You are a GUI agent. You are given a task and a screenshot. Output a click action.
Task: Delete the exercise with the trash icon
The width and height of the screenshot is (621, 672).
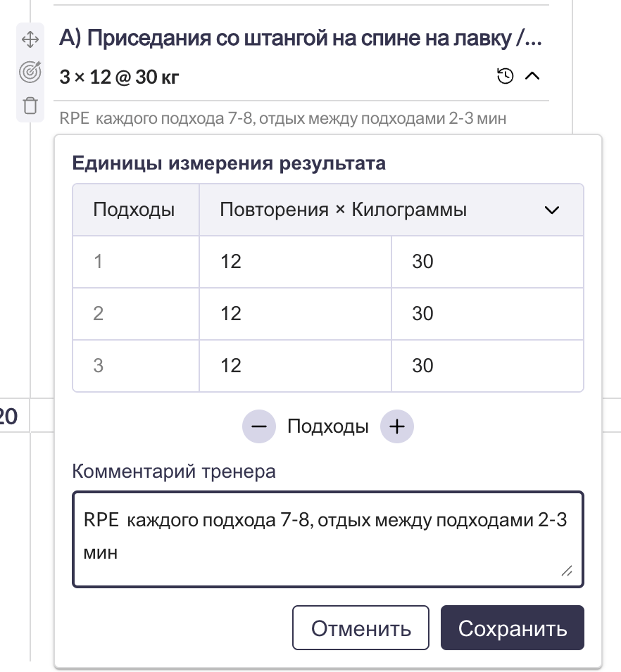click(30, 106)
